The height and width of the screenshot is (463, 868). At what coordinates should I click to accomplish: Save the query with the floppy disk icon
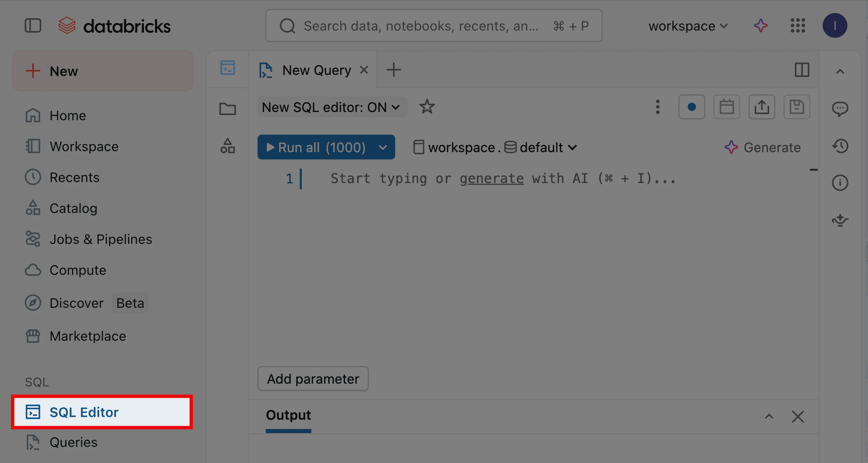pyautogui.click(x=797, y=107)
